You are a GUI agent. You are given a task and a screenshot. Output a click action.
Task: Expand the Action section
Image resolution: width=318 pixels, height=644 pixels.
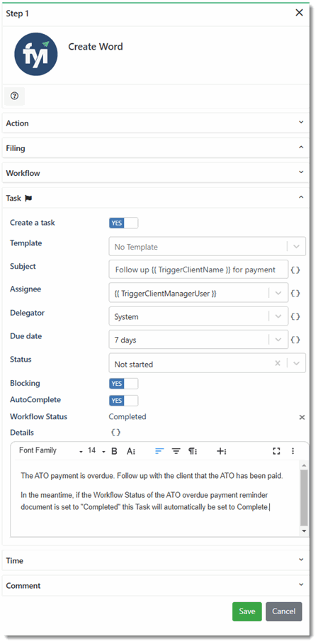click(x=156, y=123)
